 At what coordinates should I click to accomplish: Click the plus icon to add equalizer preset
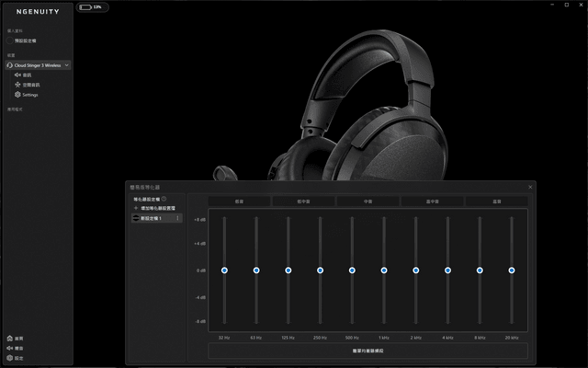(x=136, y=208)
